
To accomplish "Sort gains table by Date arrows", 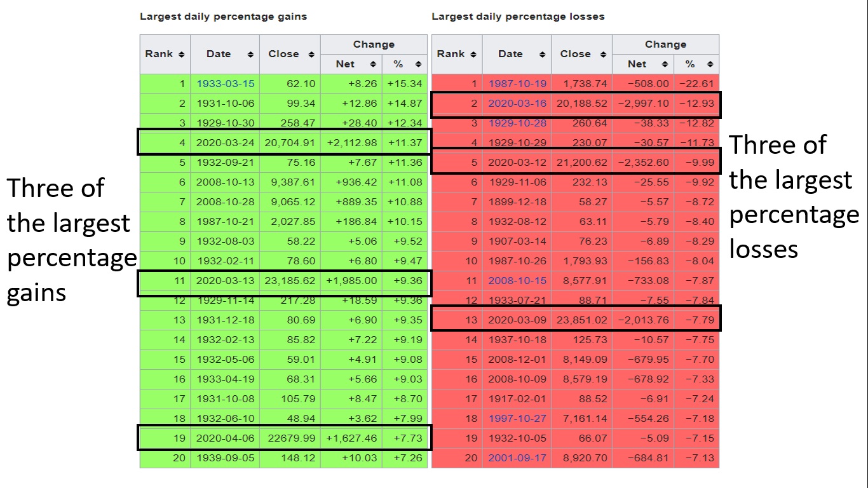I will pyautogui.click(x=250, y=55).
